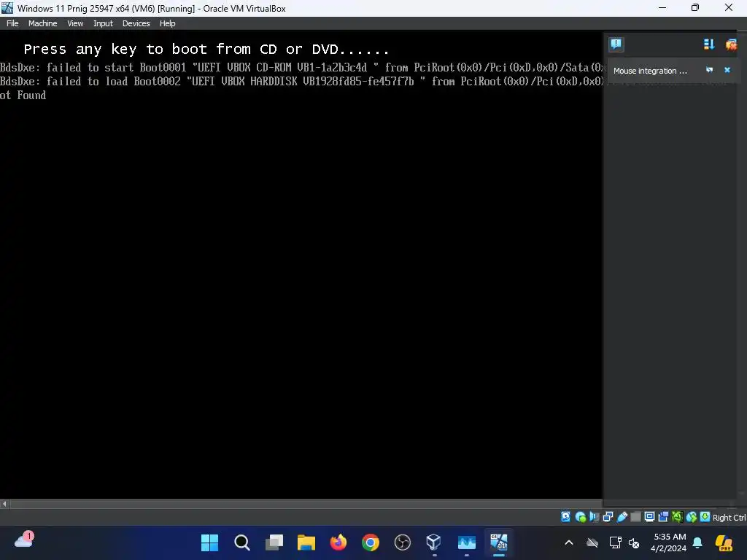747x560 pixels.
Task: Click the Right Ctrl host key label
Action: [729, 518]
